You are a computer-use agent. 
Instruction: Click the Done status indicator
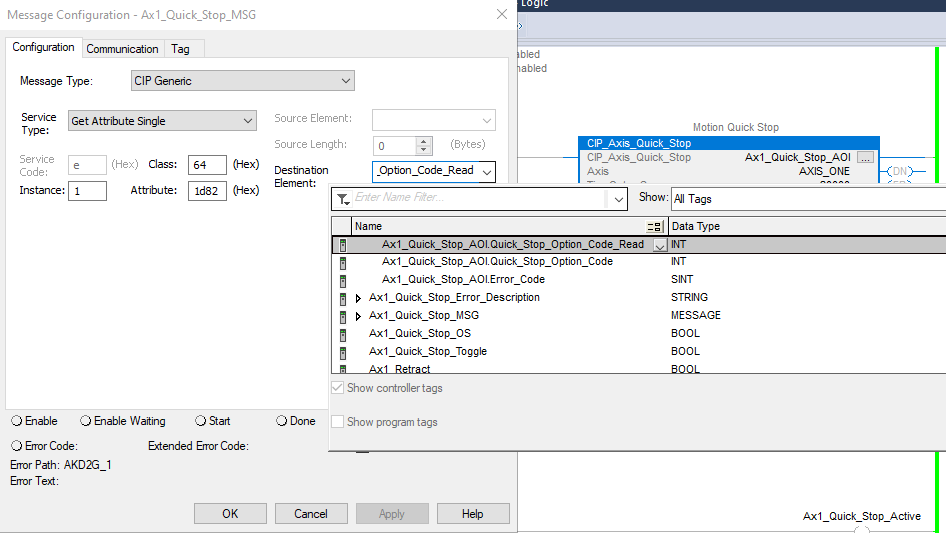pyautogui.click(x=282, y=421)
